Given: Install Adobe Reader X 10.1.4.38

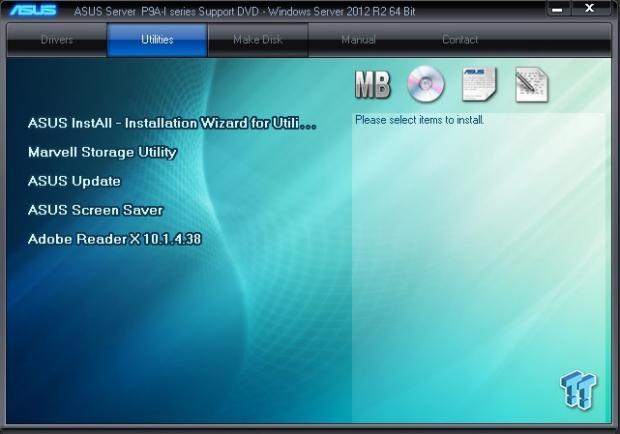Looking at the screenshot, I should [x=115, y=239].
